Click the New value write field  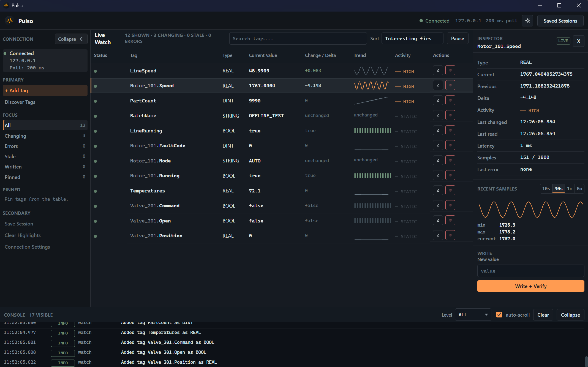pyautogui.click(x=531, y=271)
